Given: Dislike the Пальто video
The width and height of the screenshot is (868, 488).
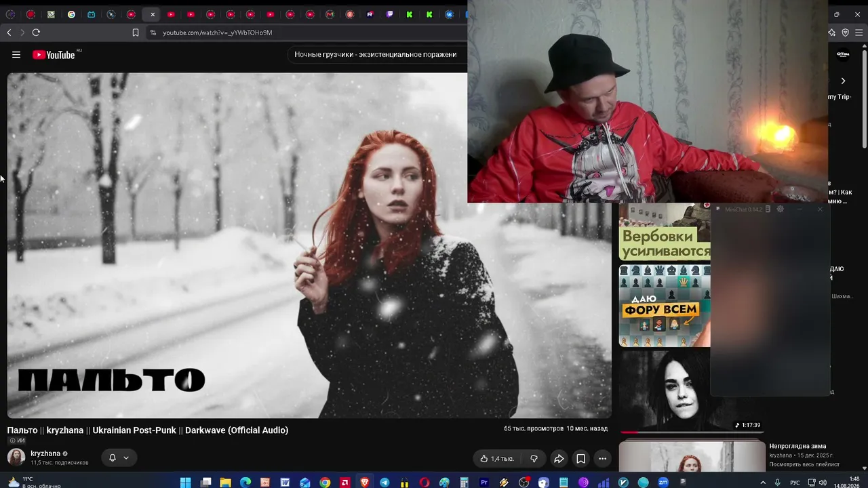Looking at the screenshot, I should pyautogui.click(x=534, y=459).
